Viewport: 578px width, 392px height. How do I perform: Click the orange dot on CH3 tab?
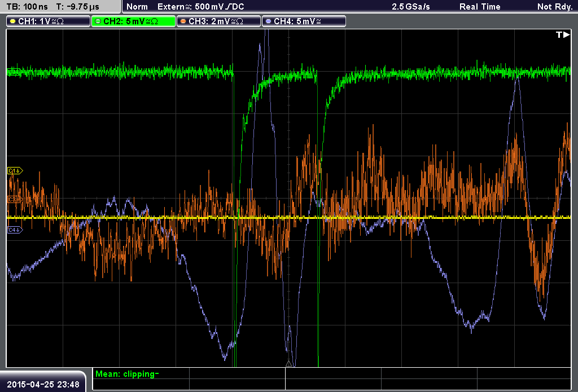(183, 21)
